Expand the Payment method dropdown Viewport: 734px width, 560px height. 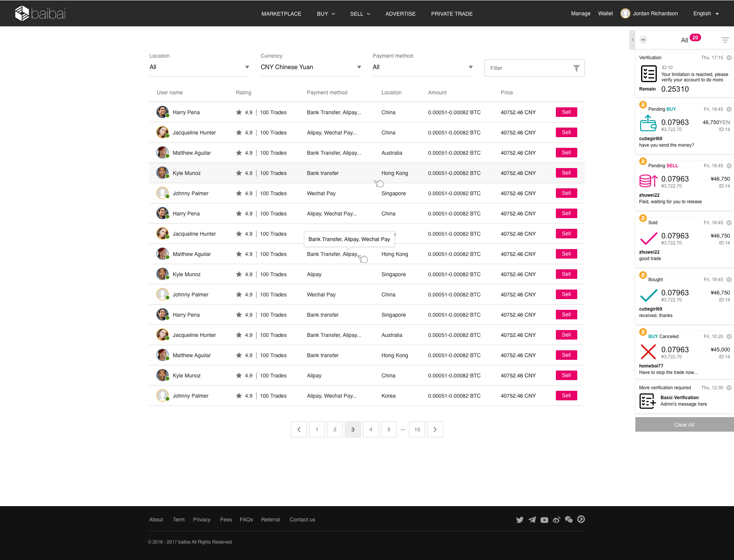point(422,67)
